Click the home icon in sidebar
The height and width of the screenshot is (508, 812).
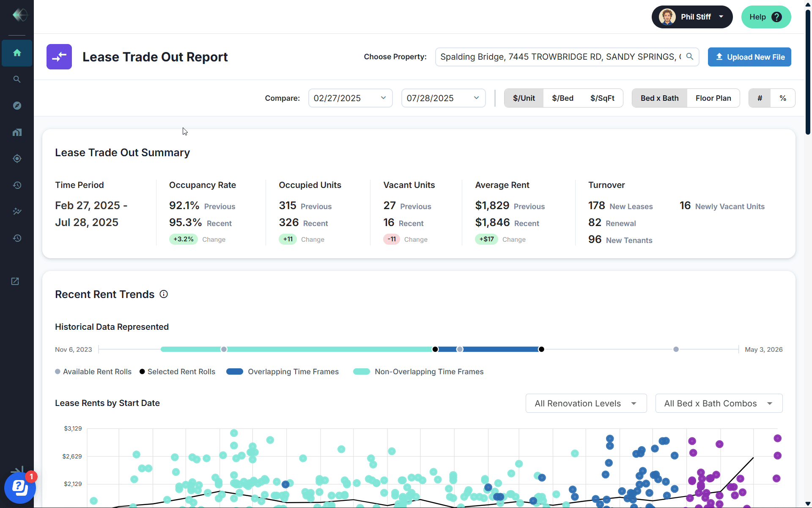tap(17, 53)
